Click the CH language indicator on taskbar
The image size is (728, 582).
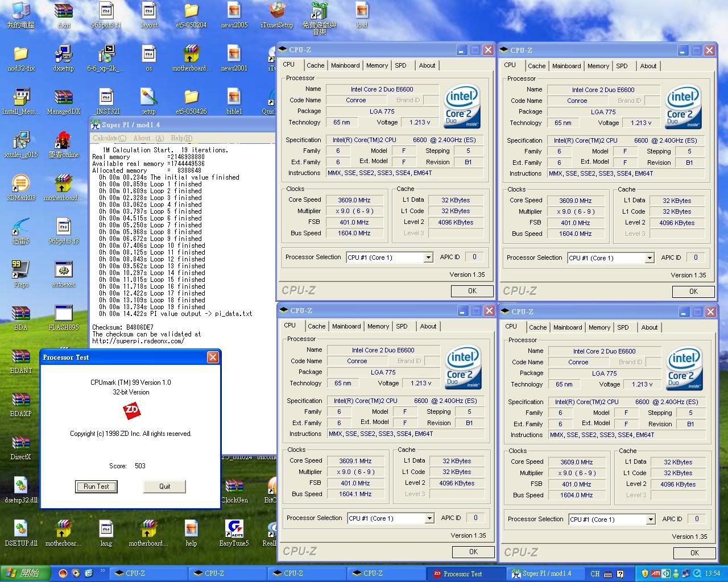(595, 573)
